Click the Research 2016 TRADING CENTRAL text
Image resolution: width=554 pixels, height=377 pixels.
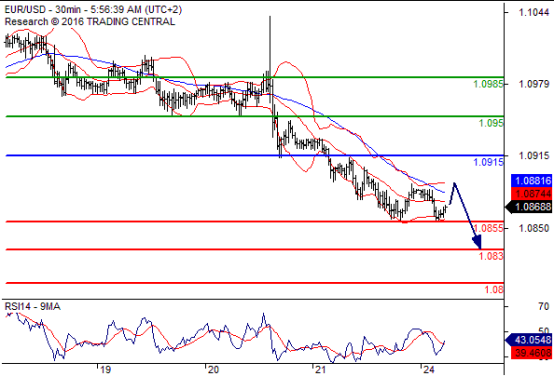(89, 22)
